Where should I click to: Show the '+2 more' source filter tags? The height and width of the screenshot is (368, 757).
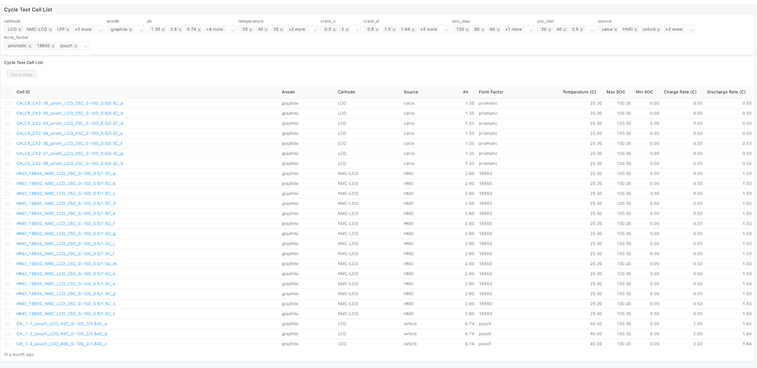point(674,29)
